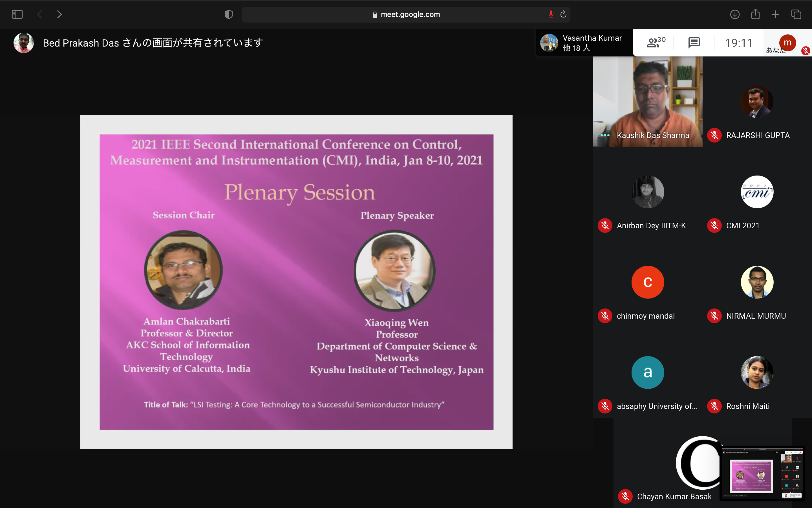This screenshot has width=812, height=508.
Task: Click CMI 2021 muted mic icon
Action: [x=714, y=226]
